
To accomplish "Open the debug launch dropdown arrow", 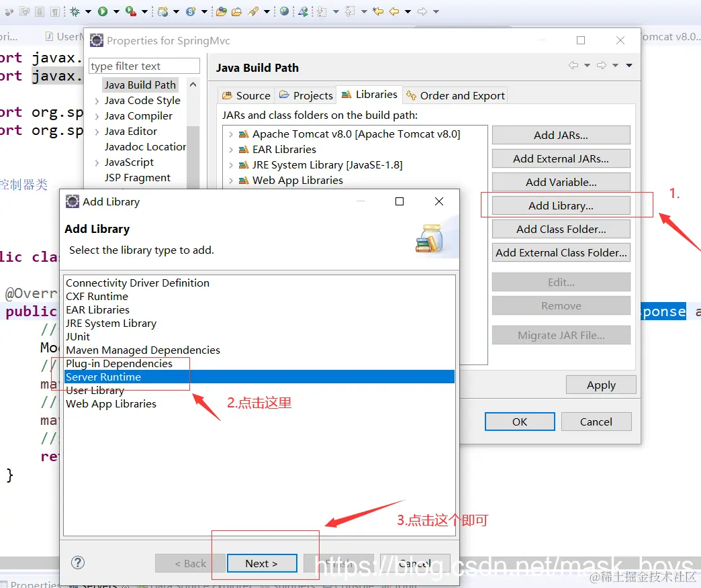I will 89,11.
